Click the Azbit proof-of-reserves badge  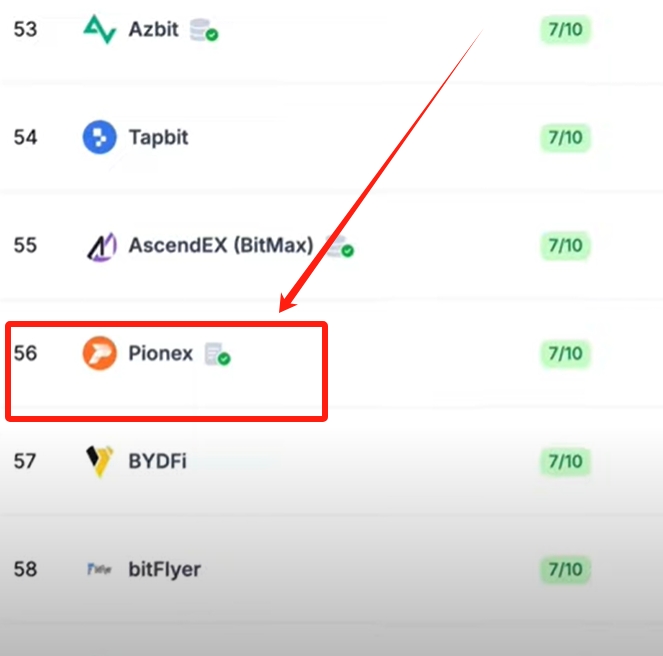(x=204, y=30)
